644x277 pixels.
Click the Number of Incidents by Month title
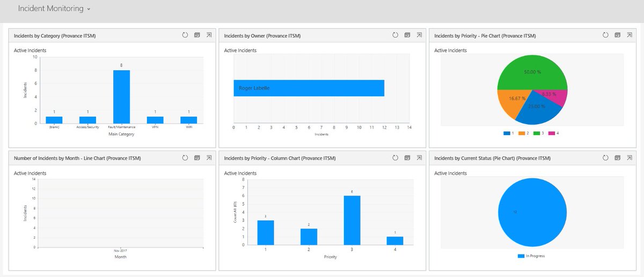[77, 159]
